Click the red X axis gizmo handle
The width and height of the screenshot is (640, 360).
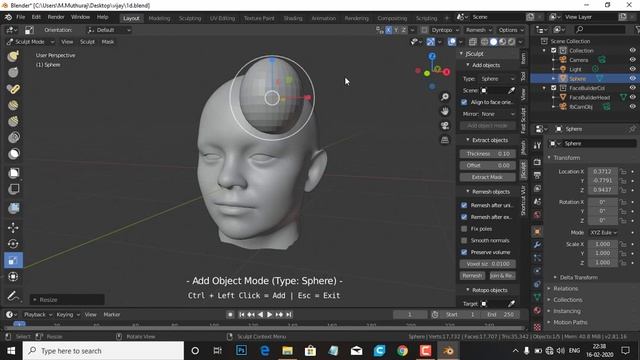coord(447,72)
